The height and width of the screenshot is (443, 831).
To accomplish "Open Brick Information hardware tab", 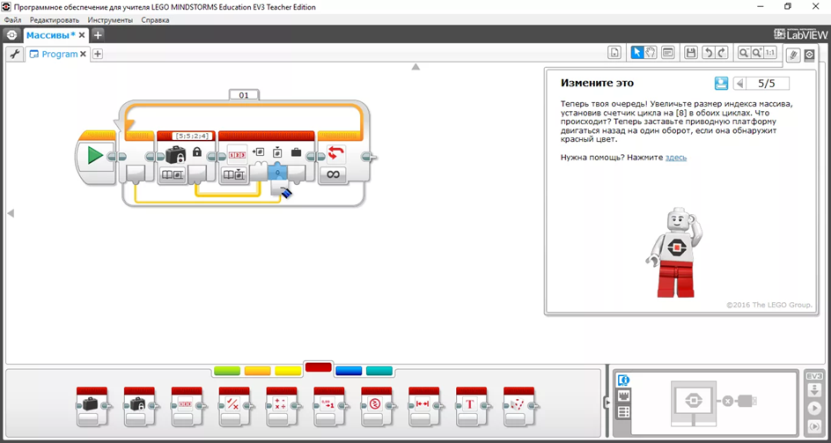I will pyautogui.click(x=624, y=380).
